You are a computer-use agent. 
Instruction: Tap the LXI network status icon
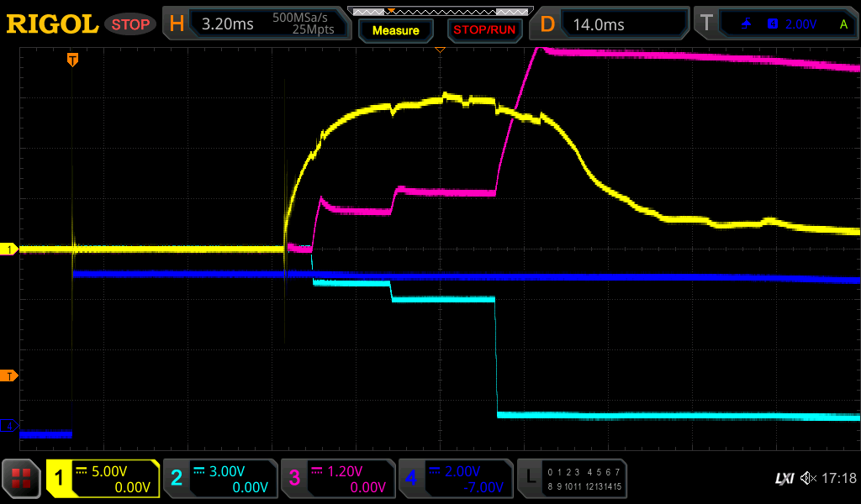click(784, 479)
